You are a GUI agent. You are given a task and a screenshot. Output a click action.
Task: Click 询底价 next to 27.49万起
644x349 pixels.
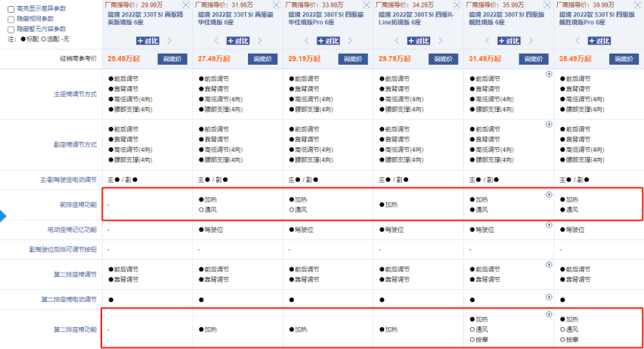click(263, 59)
